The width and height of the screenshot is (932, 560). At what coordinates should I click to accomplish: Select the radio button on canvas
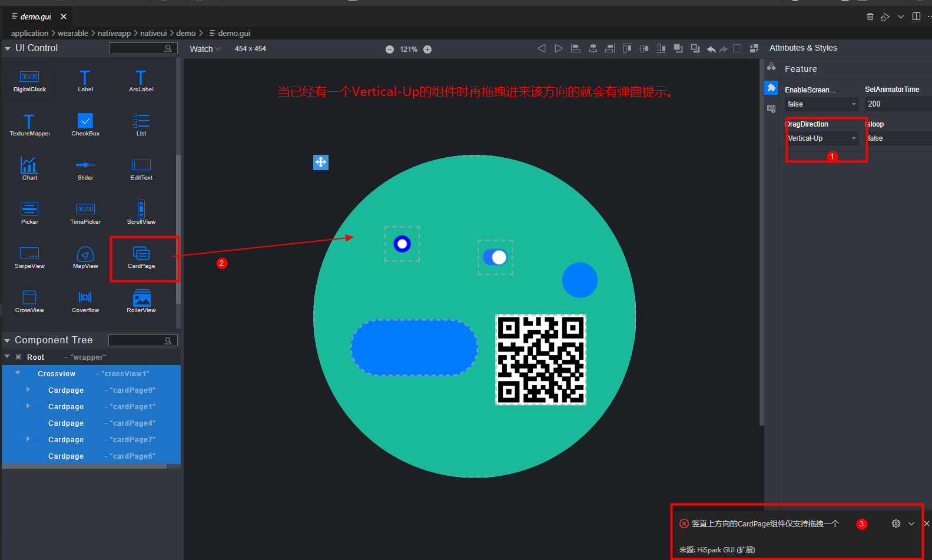tap(402, 244)
